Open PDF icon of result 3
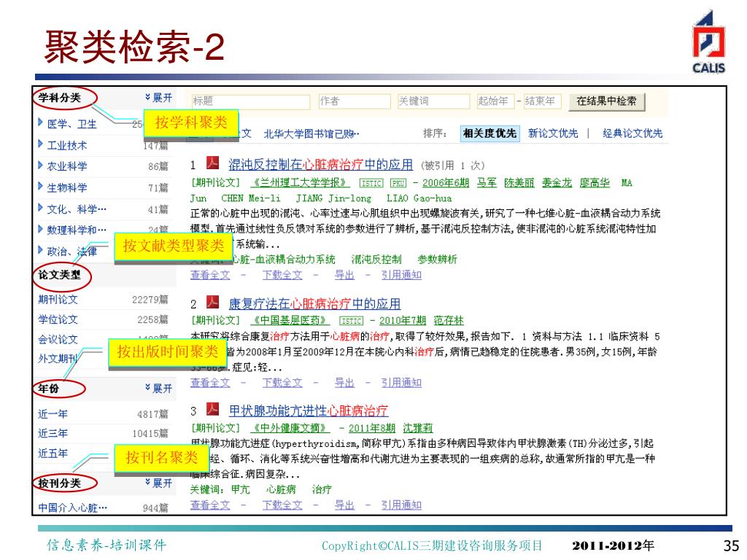This screenshot has height=560, width=747. click(x=212, y=409)
